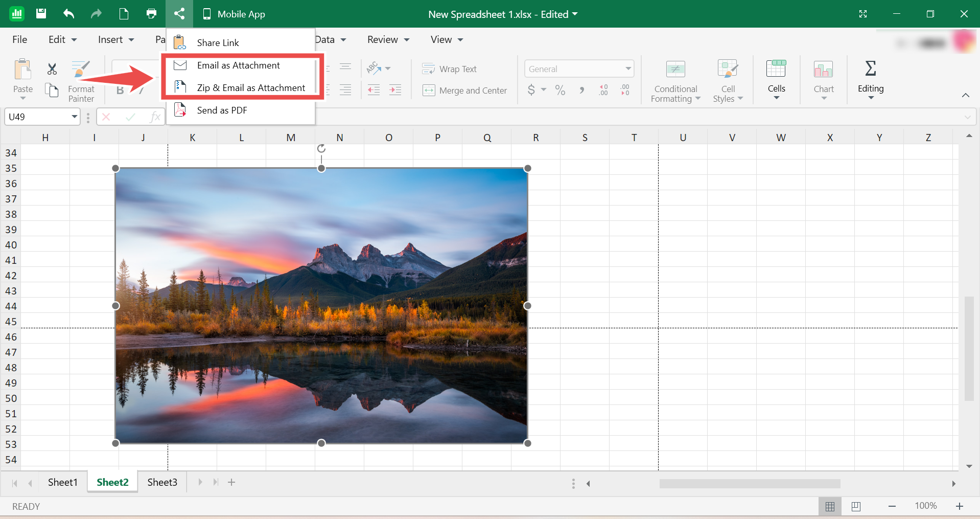Open Conditional Formatting options
Screen dimensions: 980x519
click(674, 81)
